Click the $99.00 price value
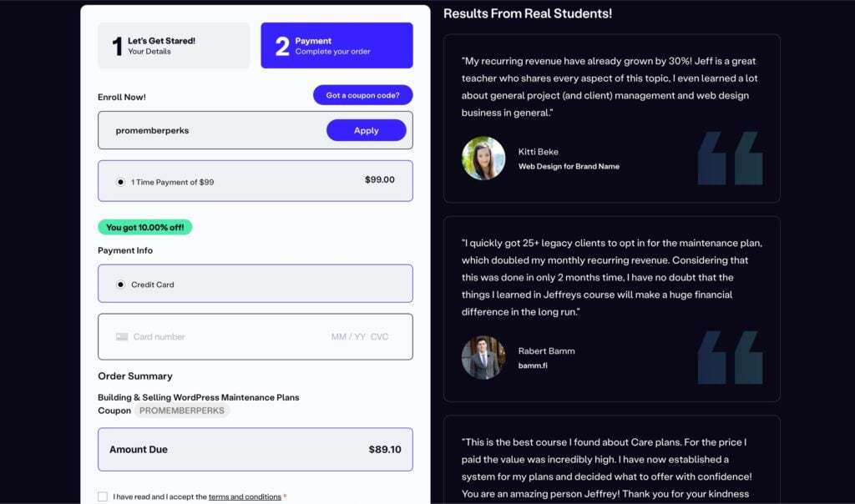This screenshot has width=855, height=504. click(380, 179)
